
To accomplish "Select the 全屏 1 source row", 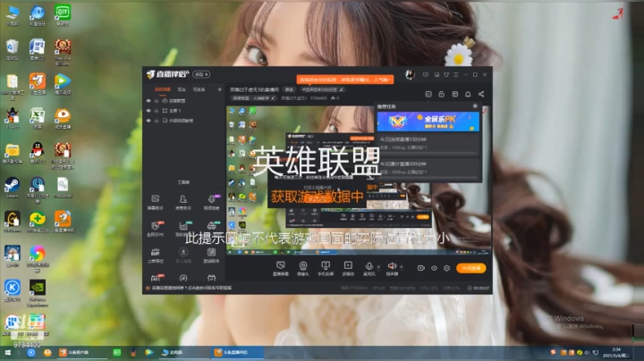I will 183,110.
